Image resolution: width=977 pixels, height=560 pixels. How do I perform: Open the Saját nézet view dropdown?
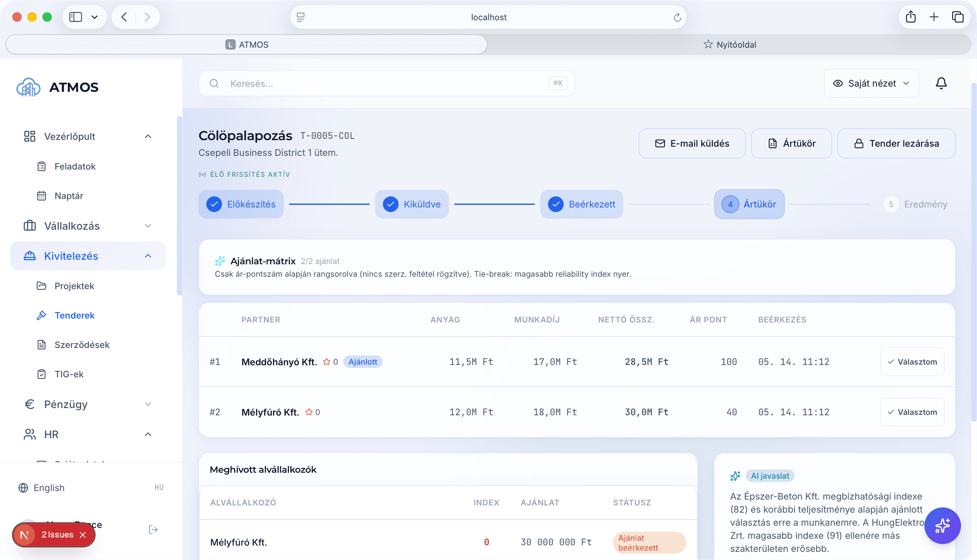click(x=872, y=83)
